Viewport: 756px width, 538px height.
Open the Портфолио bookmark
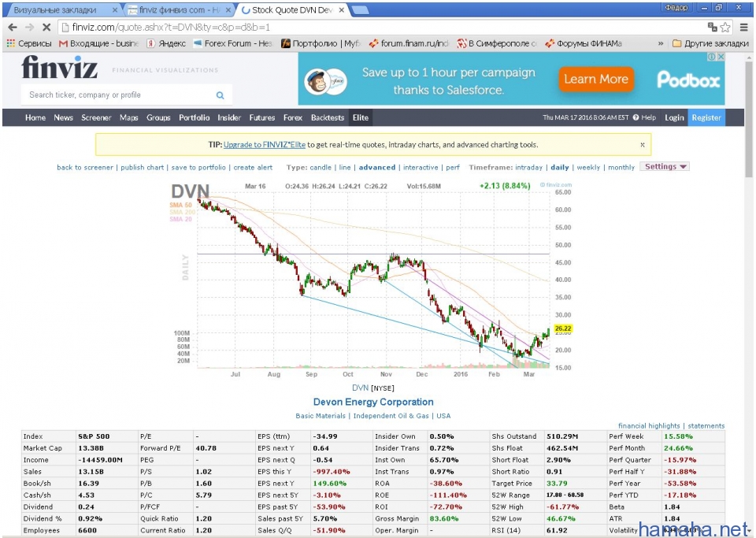321,43
